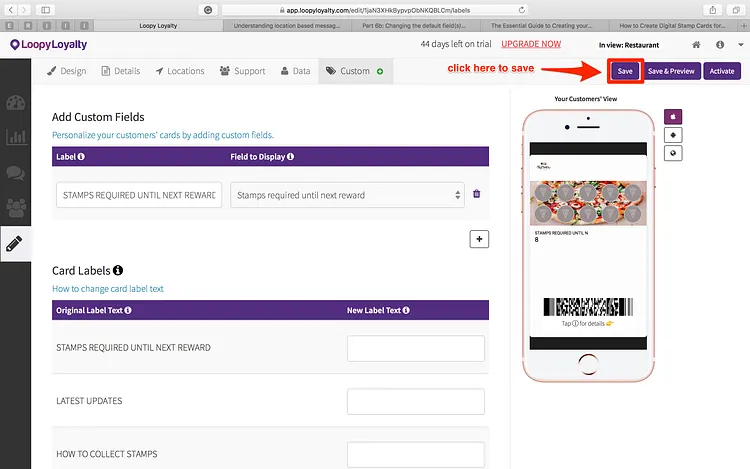Click info icon next to Card Labels
Image resolution: width=750 pixels, height=469 pixels.
point(118,270)
